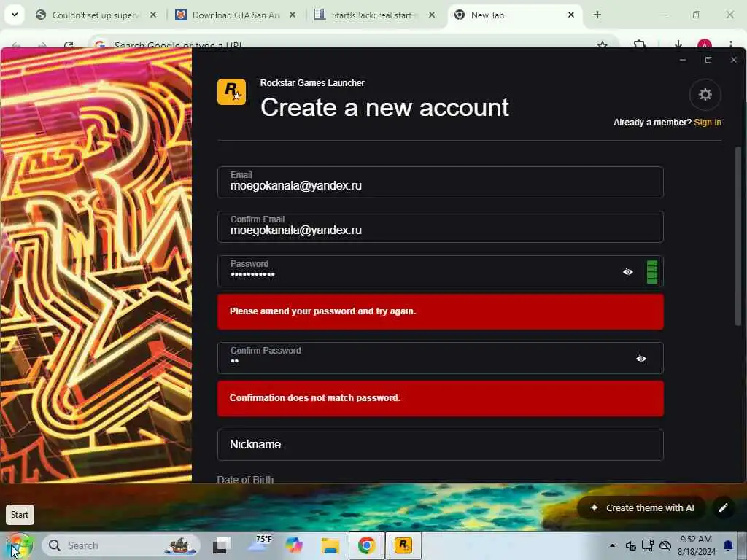The width and height of the screenshot is (747, 560).
Task: Open Chrome profile avatar
Action: 704,44
